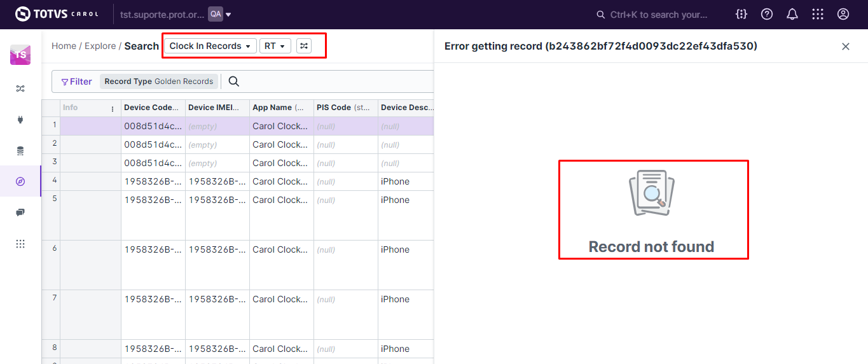Open the chat sidebar icon
The width and height of the screenshot is (868, 364).
[x=20, y=213]
